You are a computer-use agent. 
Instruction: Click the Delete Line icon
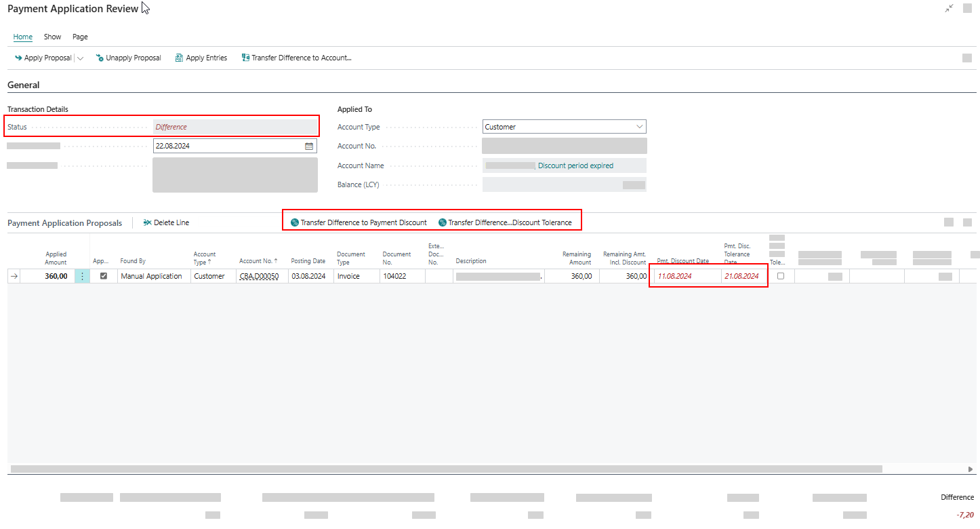(148, 222)
